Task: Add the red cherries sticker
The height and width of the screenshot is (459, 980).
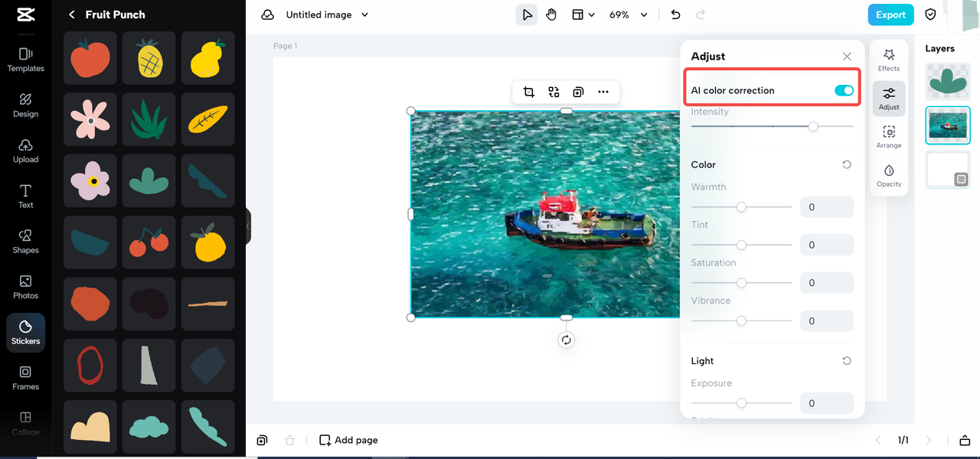Action: coord(149,242)
